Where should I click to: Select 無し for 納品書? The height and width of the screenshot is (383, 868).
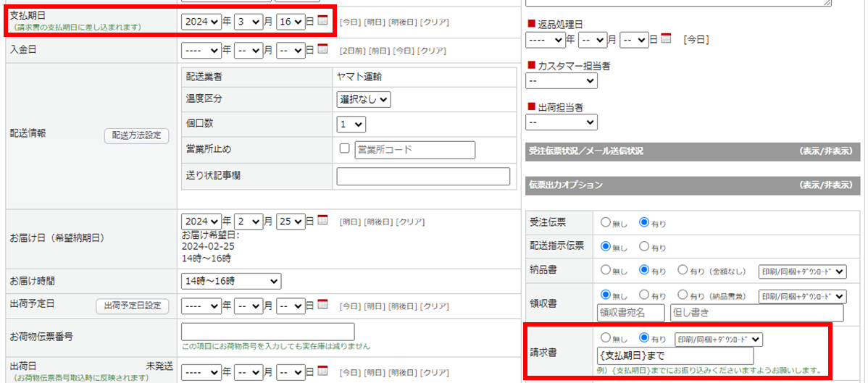pos(605,270)
